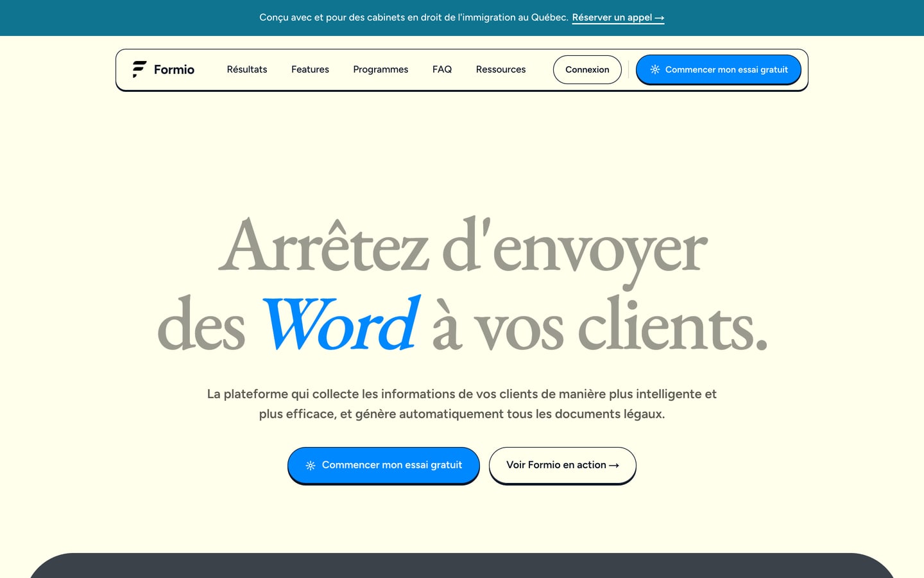Click the blue word "Word" in headline
The image size is (924, 578).
(x=341, y=323)
